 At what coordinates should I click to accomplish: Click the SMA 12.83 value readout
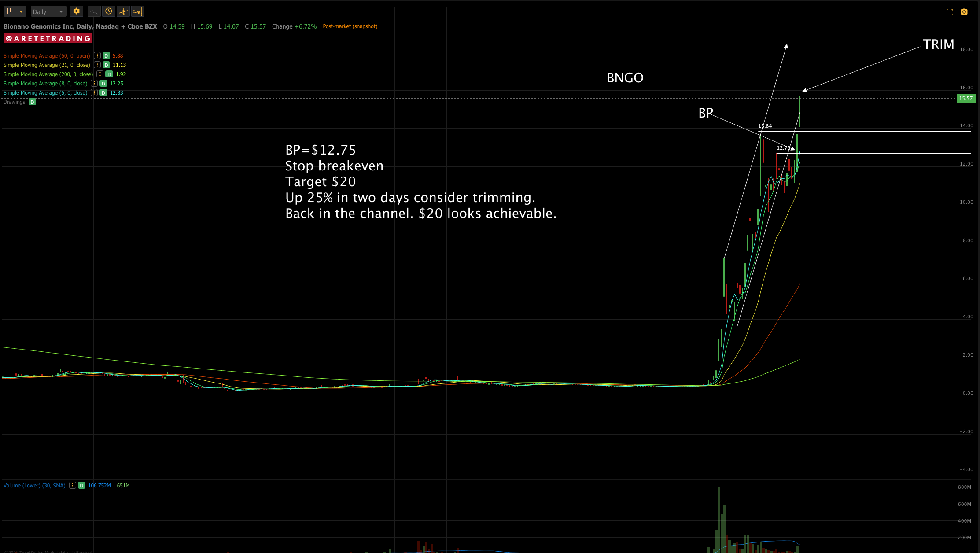pos(116,93)
